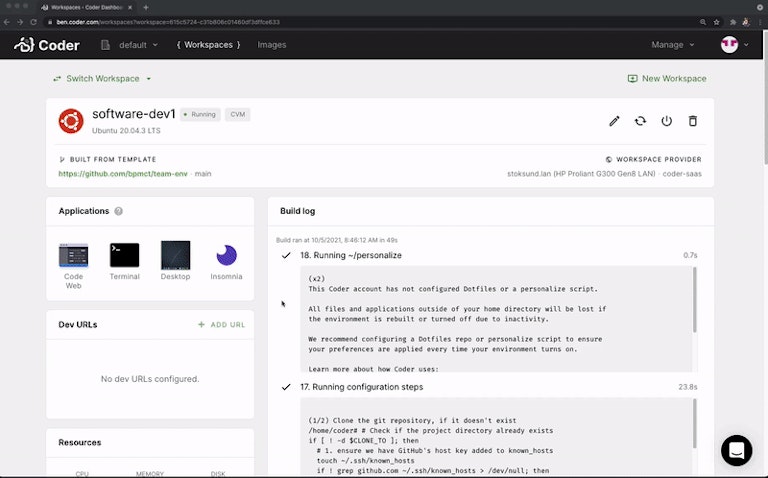Click the '18. Running ~/personalize' step header
768x478 pixels.
click(x=351, y=255)
